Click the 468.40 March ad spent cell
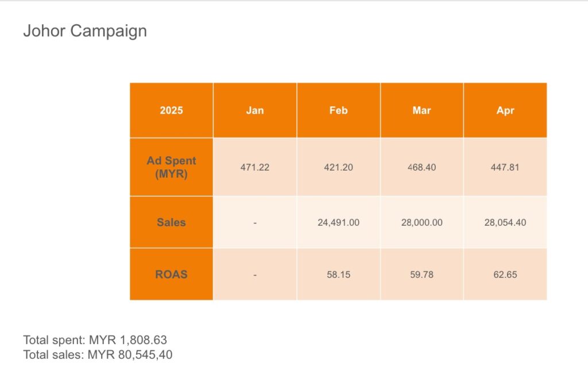 (x=421, y=168)
